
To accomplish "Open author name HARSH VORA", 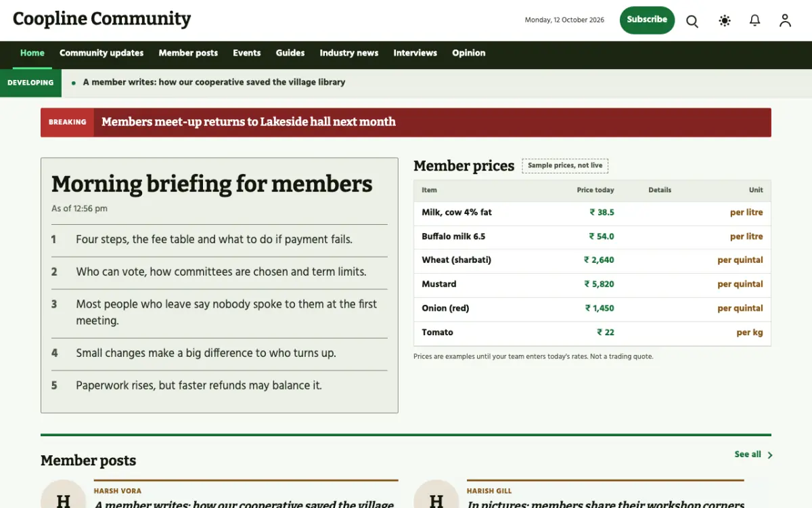I will [118, 491].
